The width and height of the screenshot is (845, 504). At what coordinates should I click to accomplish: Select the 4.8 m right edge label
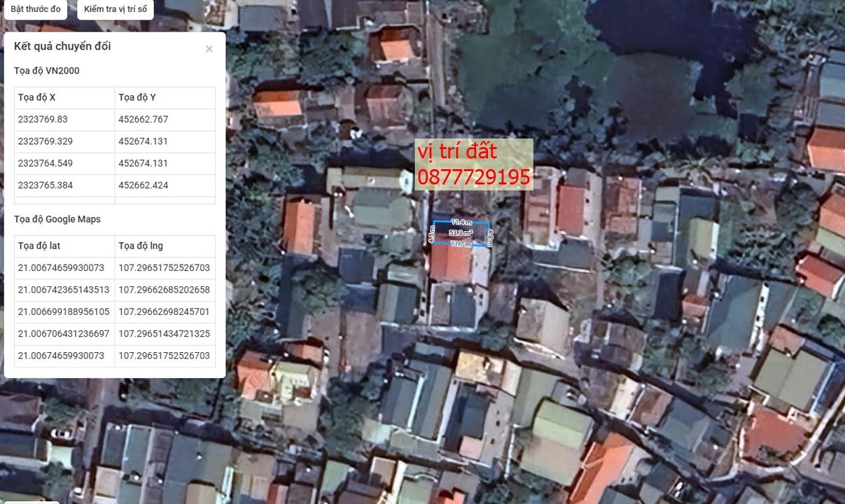[x=490, y=237]
